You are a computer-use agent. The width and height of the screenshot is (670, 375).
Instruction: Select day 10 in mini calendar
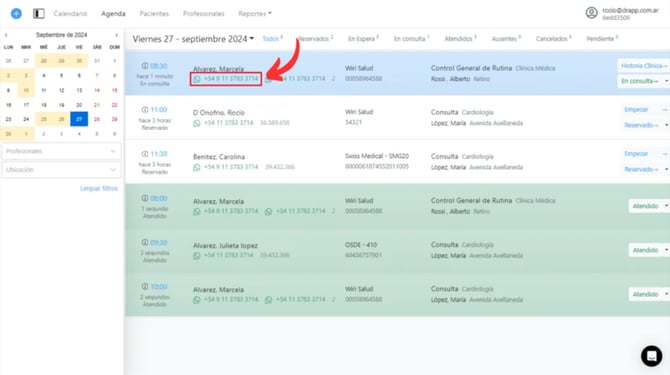[26, 90]
